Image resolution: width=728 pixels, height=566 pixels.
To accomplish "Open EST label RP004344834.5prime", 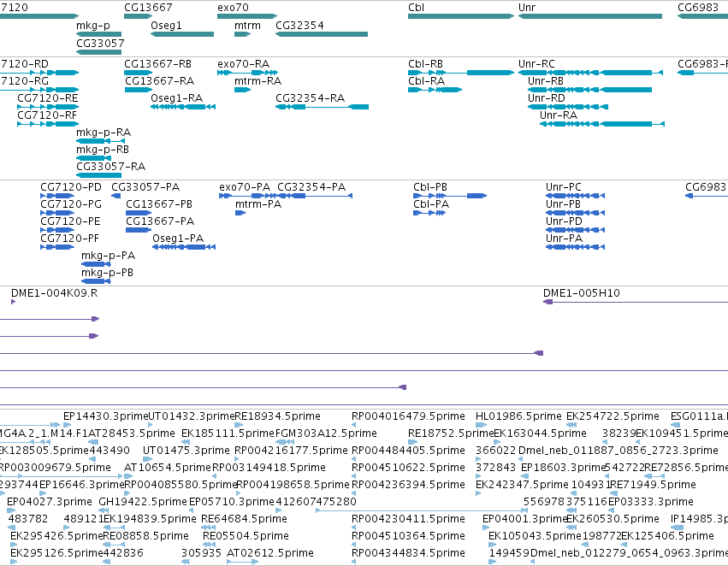I will (x=408, y=553).
